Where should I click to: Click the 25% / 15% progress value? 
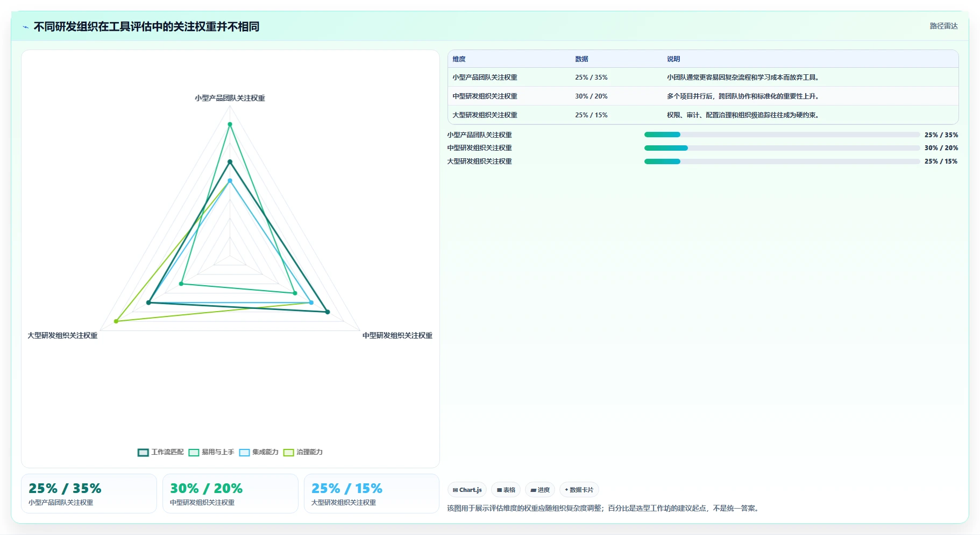941,161
